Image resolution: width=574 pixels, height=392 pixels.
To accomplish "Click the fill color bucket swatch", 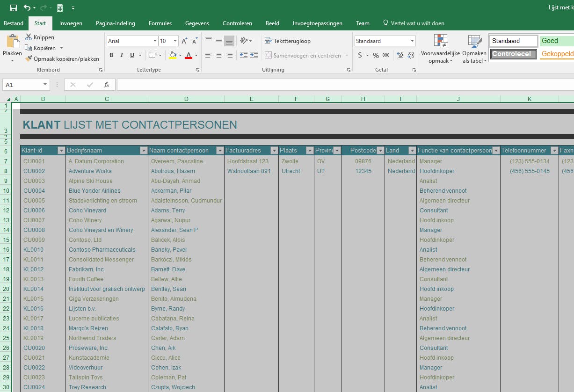I will (173, 55).
